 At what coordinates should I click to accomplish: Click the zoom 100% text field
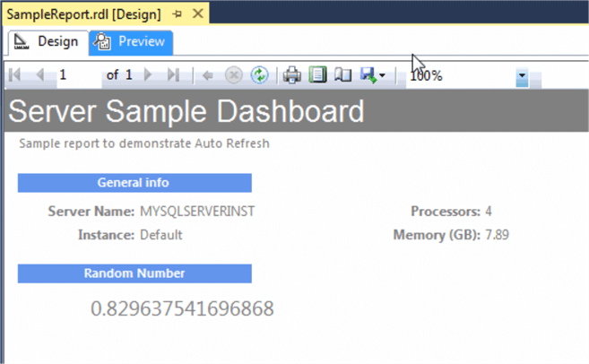(x=457, y=76)
